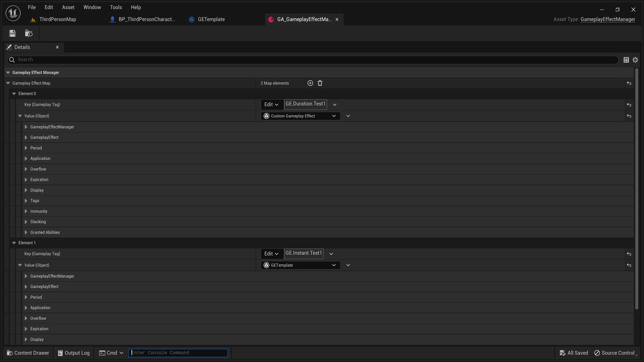The width and height of the screenshot is (644, 362).
Task: Close the Details panel tab
Action: [57, 47]
